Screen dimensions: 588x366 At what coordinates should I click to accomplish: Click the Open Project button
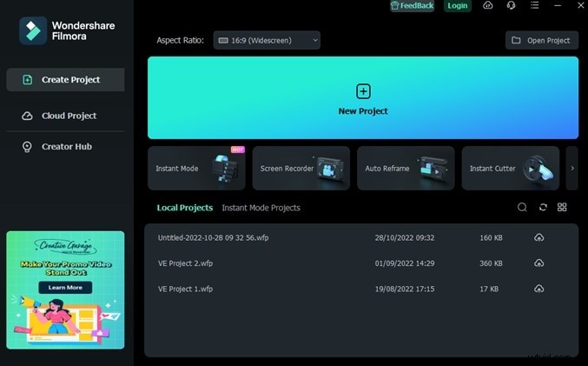pos(541,40)
